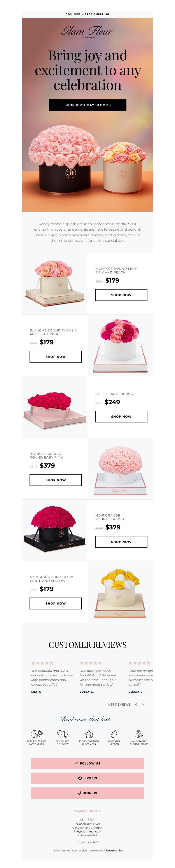Like Us on Facebook button
Viewport: 175px width, 868px height.
(x=87, y=778)
